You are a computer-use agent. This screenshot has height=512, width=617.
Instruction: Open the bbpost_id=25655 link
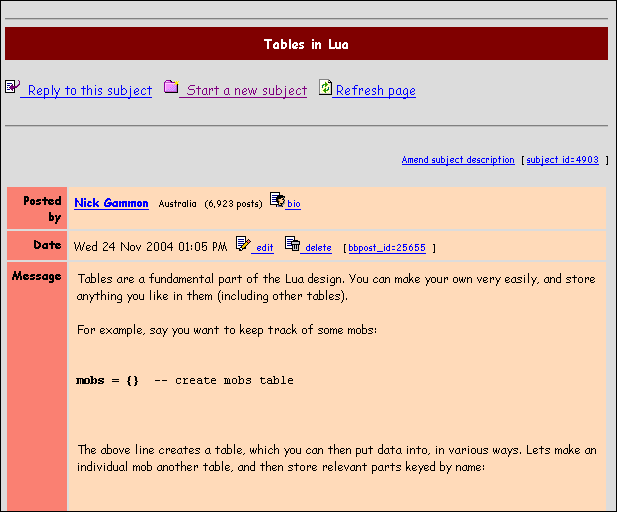387,248
